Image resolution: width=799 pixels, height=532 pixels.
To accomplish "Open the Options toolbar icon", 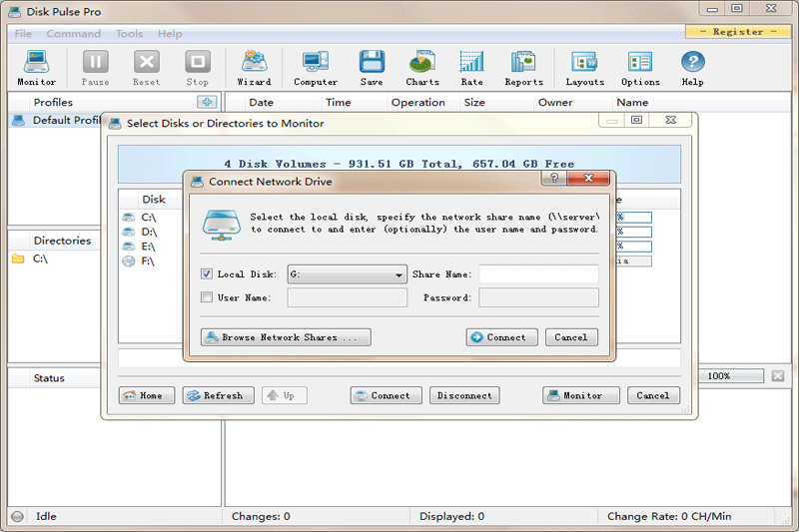I will tap(640, 68).
